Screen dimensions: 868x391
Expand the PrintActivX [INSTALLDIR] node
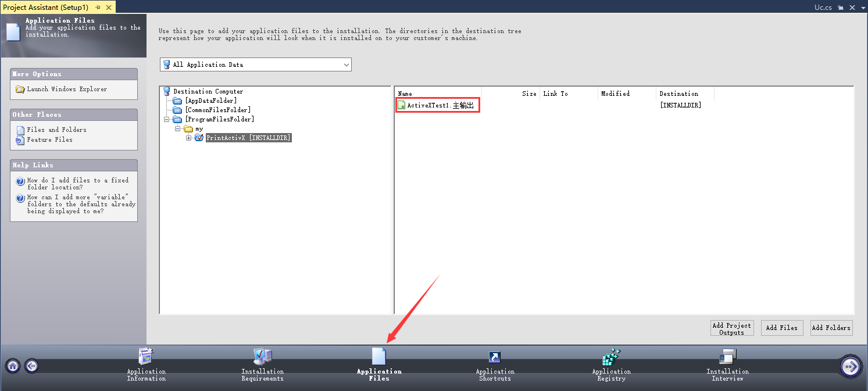(x=188, y=138)
